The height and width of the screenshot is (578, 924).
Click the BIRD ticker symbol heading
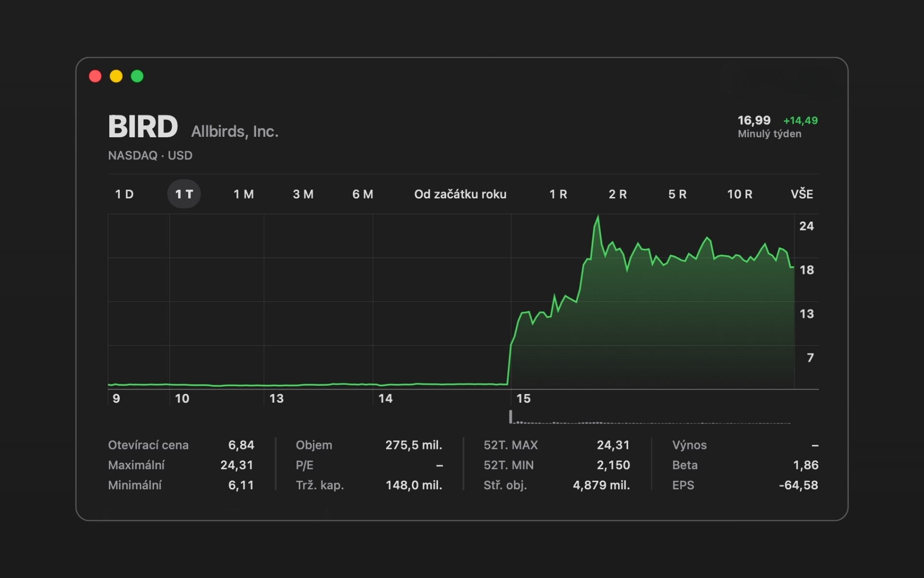143,127
